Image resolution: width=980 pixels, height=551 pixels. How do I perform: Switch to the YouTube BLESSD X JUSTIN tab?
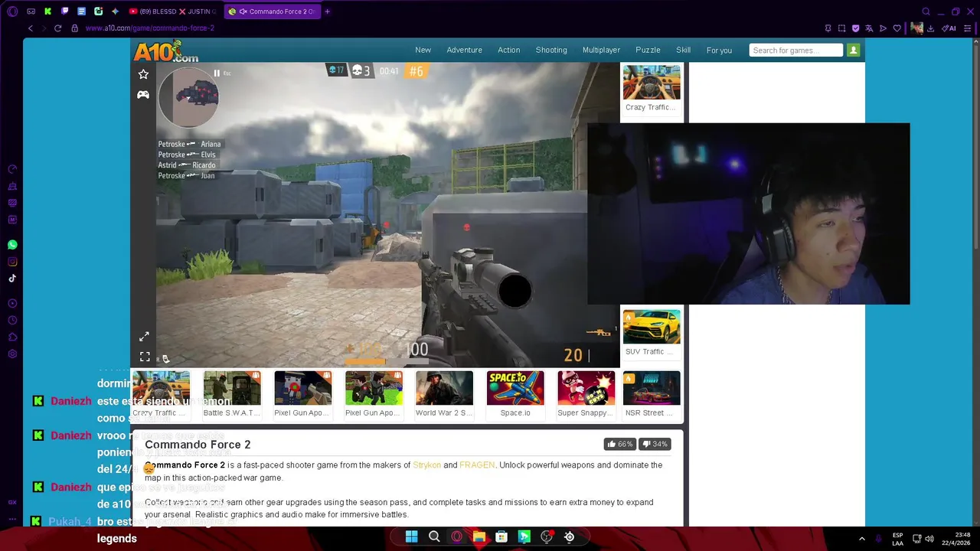pyautogui.click(x=173, y=11)
